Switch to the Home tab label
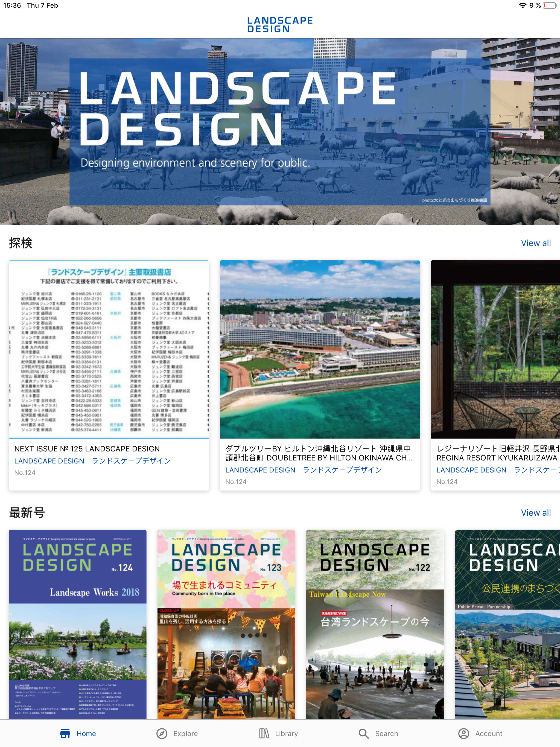 [86, 734]
